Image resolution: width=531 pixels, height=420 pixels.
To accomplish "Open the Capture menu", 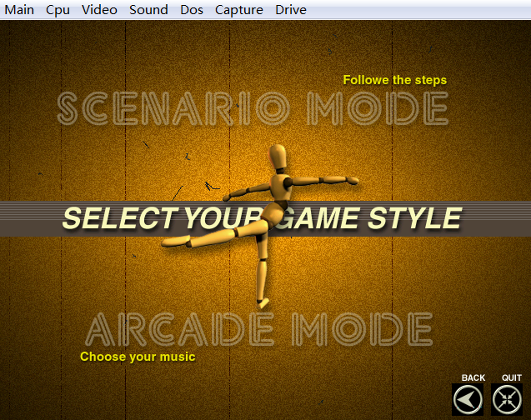I will (239, 10).
